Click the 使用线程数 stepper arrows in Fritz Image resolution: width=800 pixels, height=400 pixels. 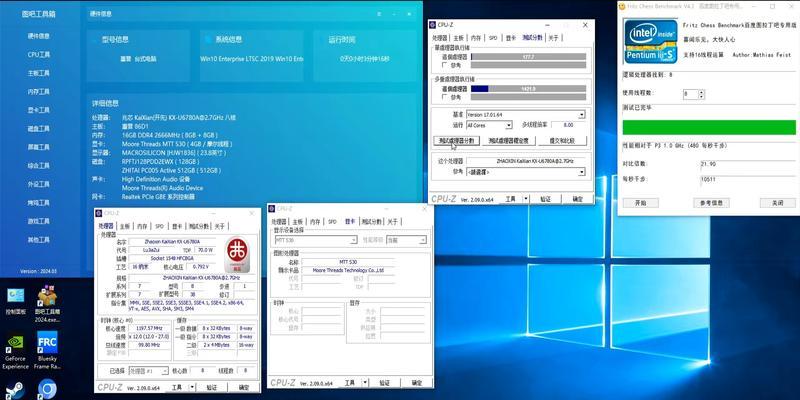(x=702, y=94)
